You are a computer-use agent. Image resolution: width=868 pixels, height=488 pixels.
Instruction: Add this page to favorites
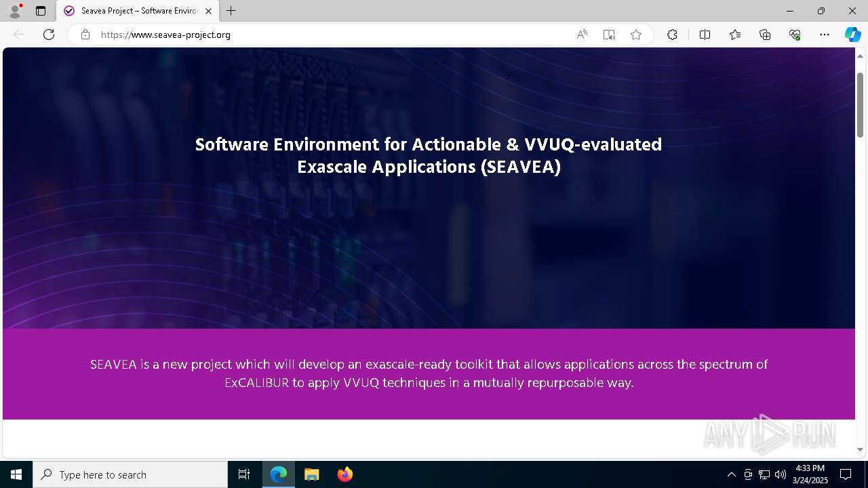[636, 35]
